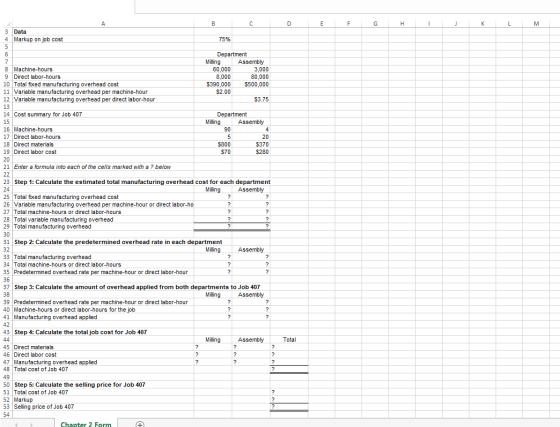Select the Step 4 heading cell
This screenshot has height=427, width=560.
tap(103, 332)
